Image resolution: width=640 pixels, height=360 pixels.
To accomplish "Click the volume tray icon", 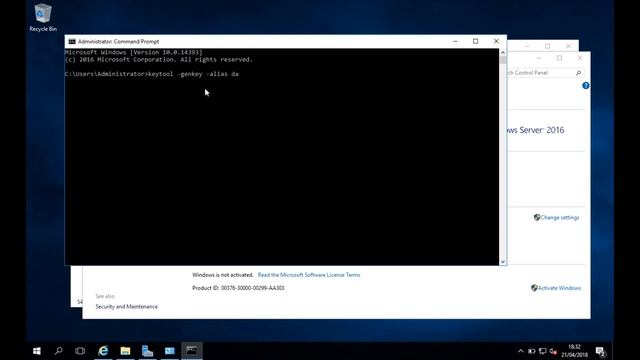I will 553,351.
